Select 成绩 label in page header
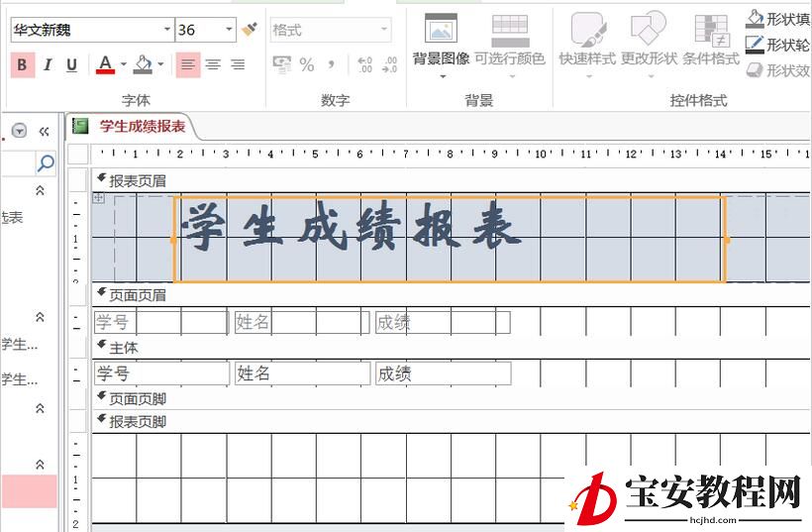 (443, 322)
